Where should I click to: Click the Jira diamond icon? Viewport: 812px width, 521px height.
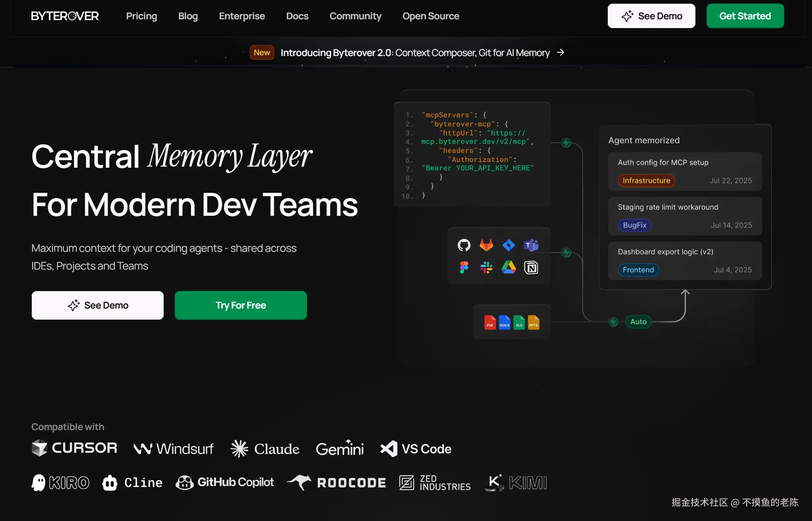[x=509, y=245]
